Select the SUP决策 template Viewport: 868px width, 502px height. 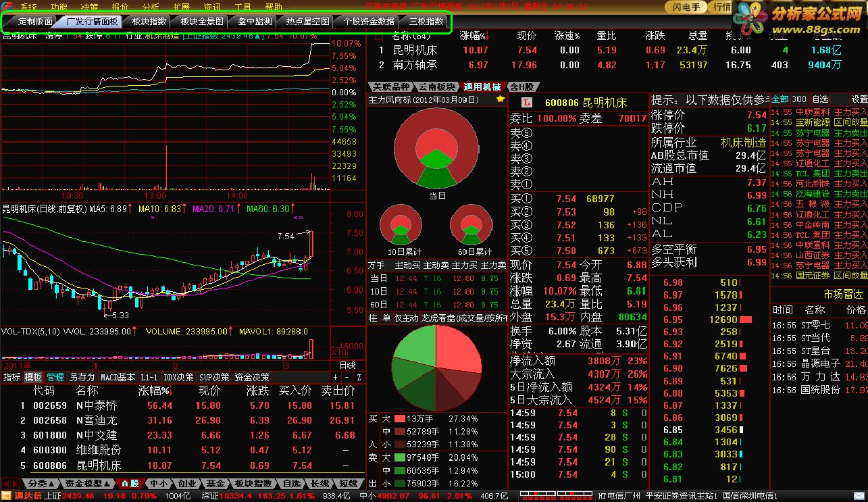(x=214, y=377)
